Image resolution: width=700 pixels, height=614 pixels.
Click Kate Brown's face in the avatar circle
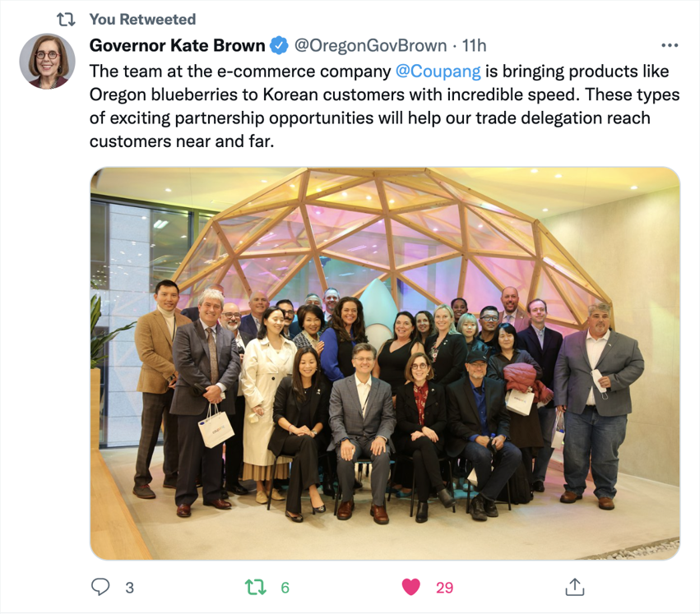pyautogui.click(x=48, y=57)
